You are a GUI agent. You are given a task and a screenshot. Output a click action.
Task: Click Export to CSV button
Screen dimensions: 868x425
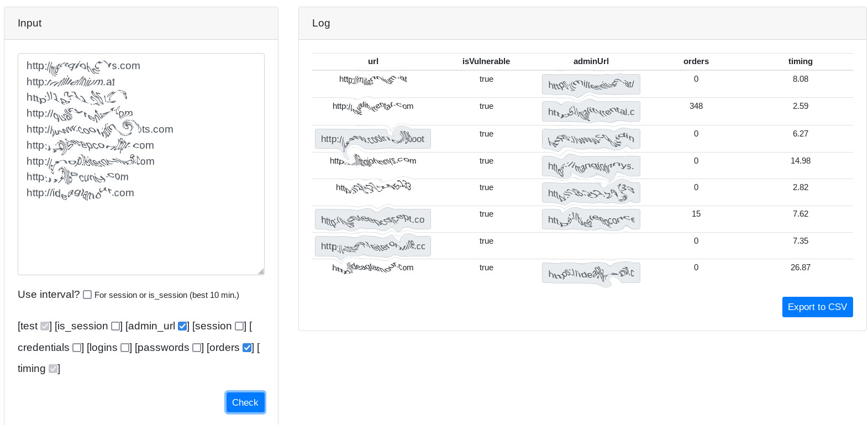tap(817, 307)
